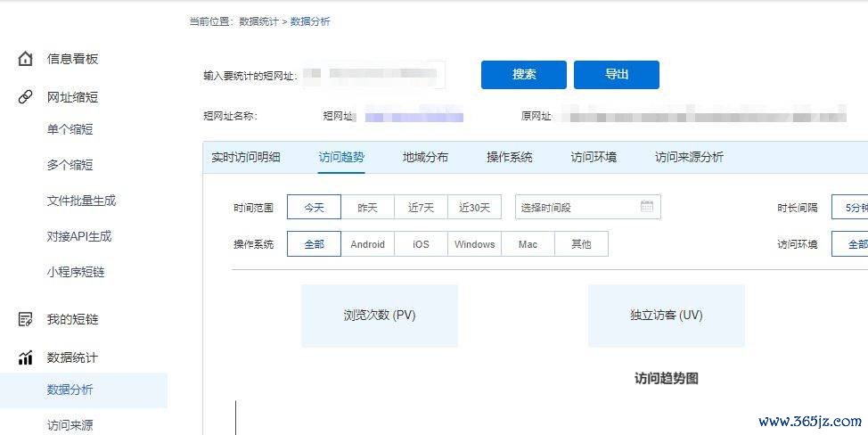Click 数据分析 in the breadcrumb
Viewport: 868px width, 435px height.
[x=310, y=21]
